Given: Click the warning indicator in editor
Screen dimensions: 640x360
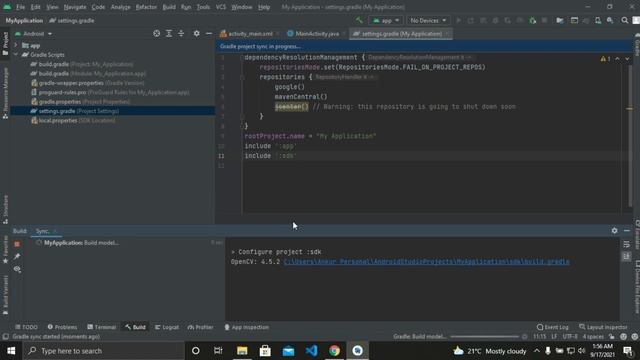Looking at the screenshot, I should pyautogui.click(x=605, y=59).
